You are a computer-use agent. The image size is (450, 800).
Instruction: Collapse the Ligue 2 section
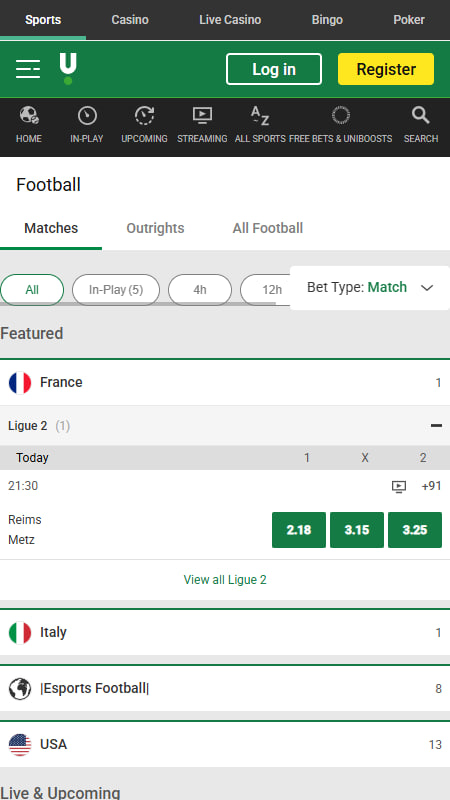[x=436, y=426]
